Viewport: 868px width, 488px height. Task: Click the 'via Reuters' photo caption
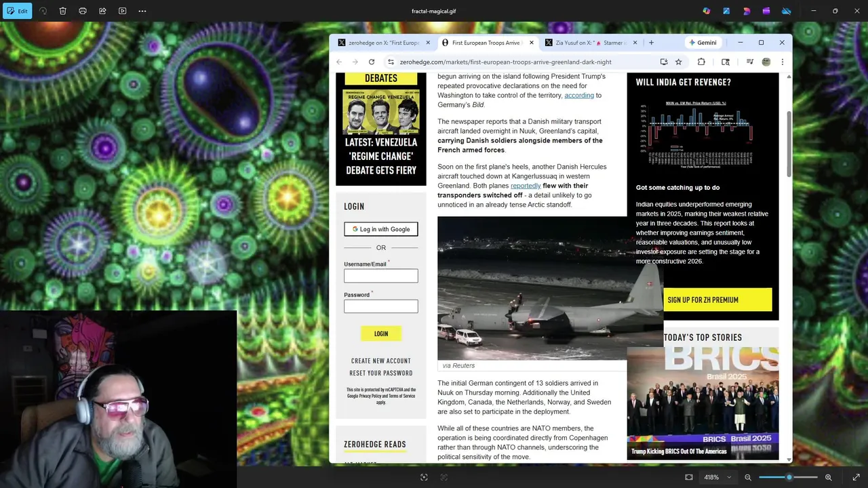coord(458,366)
